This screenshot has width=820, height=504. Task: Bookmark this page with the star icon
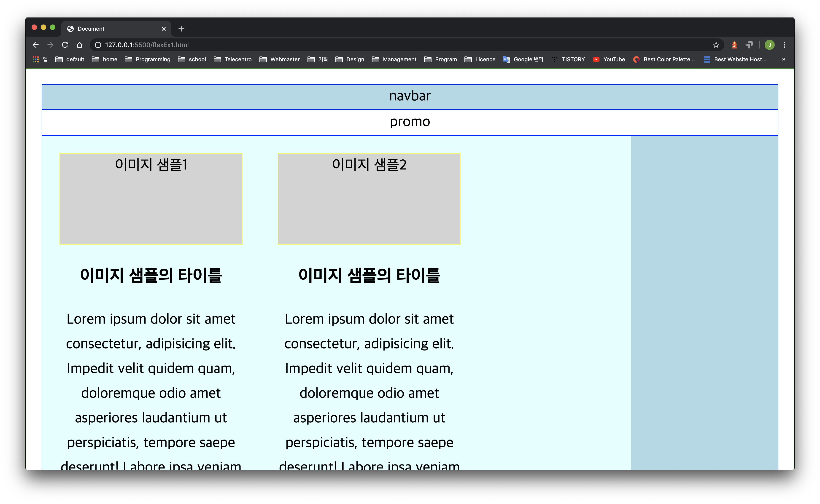coord(716,45)
